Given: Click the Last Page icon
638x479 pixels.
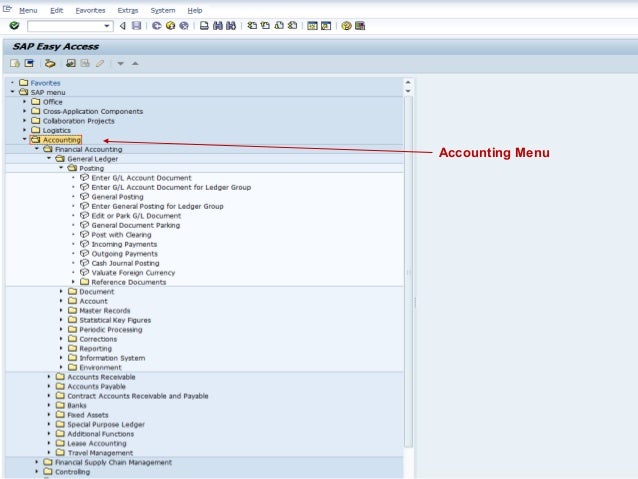Looking at the screenshot, I should click(x=292, y=26).
